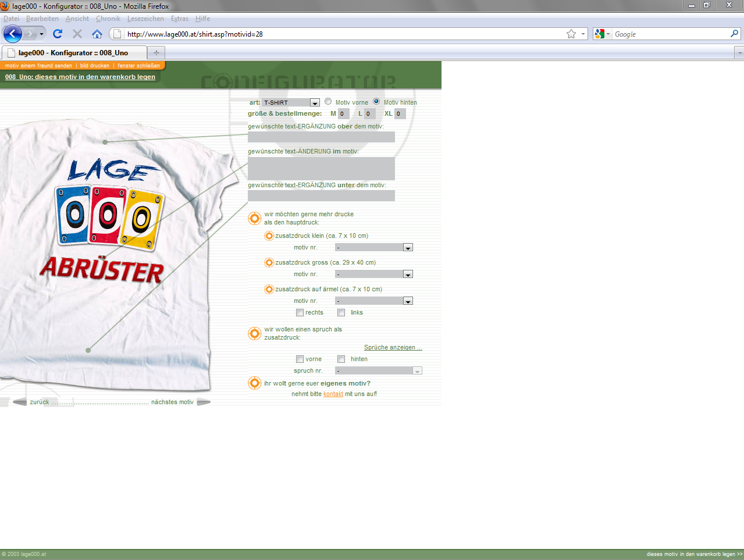Open the Datei menu
This screenshot has height=560, width=744.
tap(11, 19)
